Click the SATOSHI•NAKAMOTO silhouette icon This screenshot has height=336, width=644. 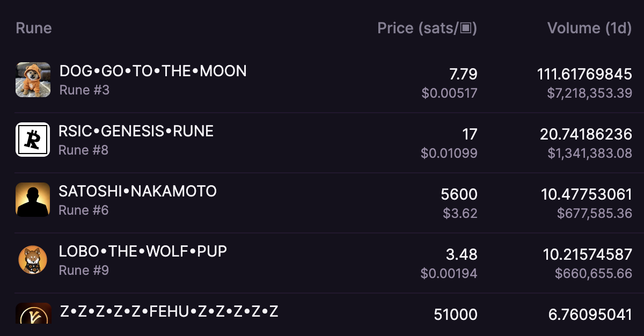33,200
